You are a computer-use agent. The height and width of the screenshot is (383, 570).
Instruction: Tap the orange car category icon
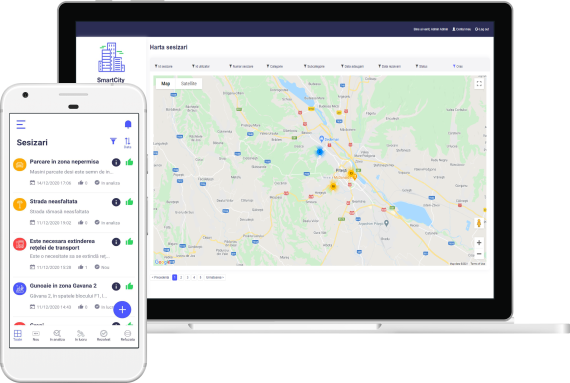pyautogui.click(x=20, y=165)
